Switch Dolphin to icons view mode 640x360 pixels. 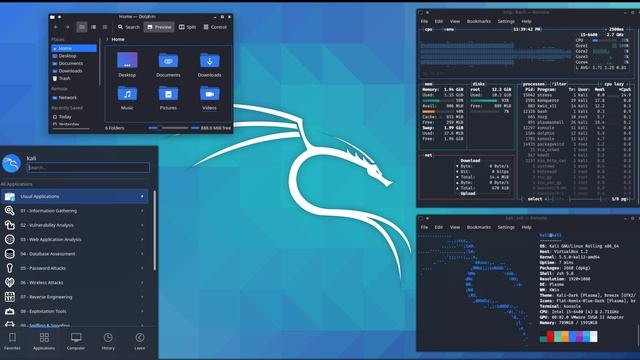(x=82, y=27)
